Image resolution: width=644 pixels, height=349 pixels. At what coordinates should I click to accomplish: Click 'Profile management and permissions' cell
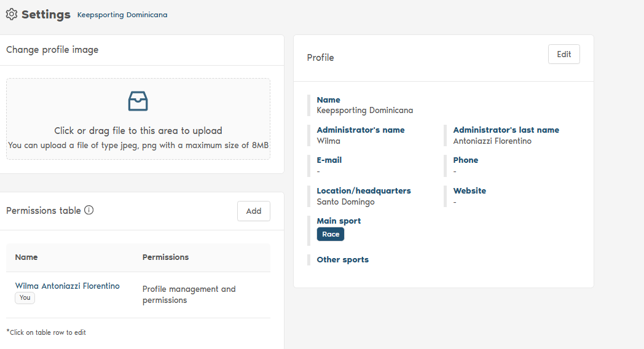189,294
